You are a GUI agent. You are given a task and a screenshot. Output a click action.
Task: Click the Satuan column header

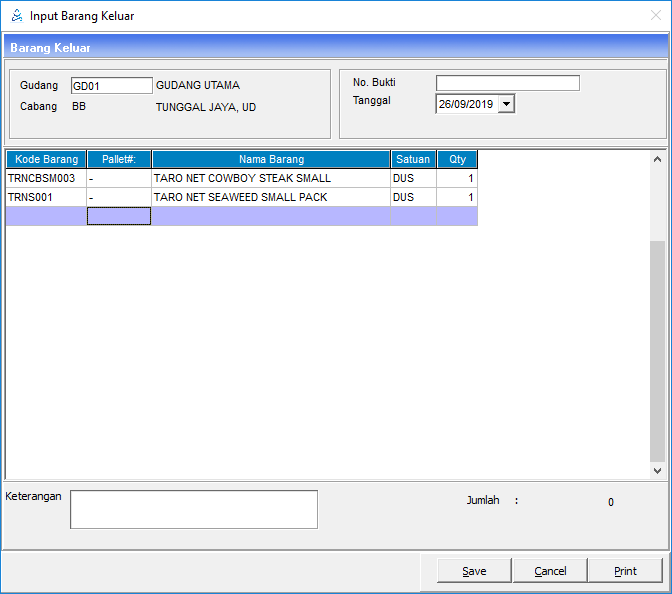coord(413,159)
